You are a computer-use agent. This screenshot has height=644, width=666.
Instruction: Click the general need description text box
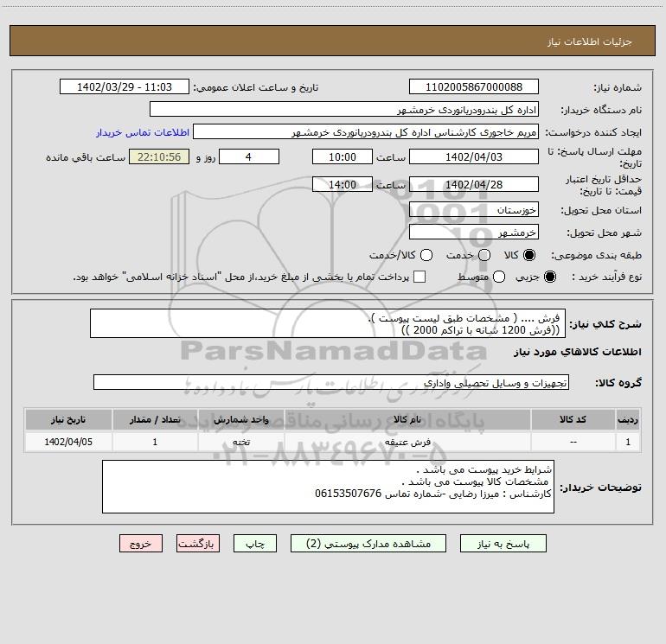(328, 323)
